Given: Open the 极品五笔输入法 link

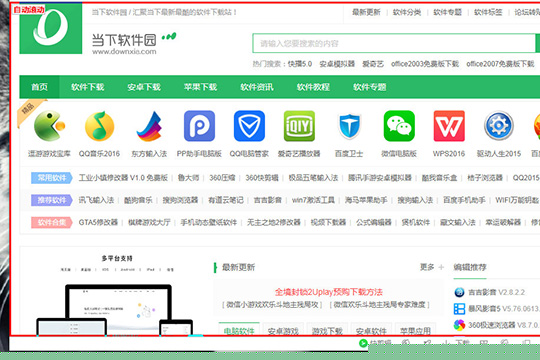Looking at the screenshot, I should 313,178.
